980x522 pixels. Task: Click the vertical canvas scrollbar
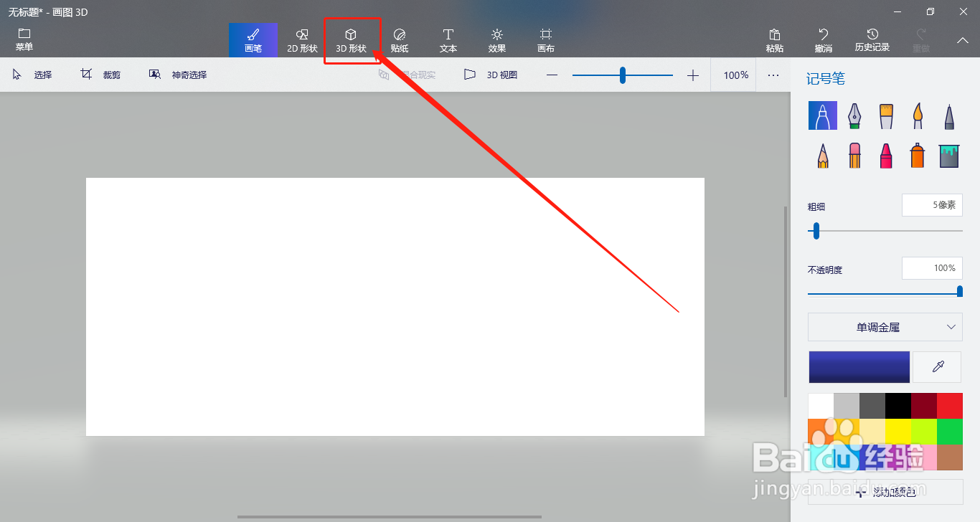coord(786,301)
